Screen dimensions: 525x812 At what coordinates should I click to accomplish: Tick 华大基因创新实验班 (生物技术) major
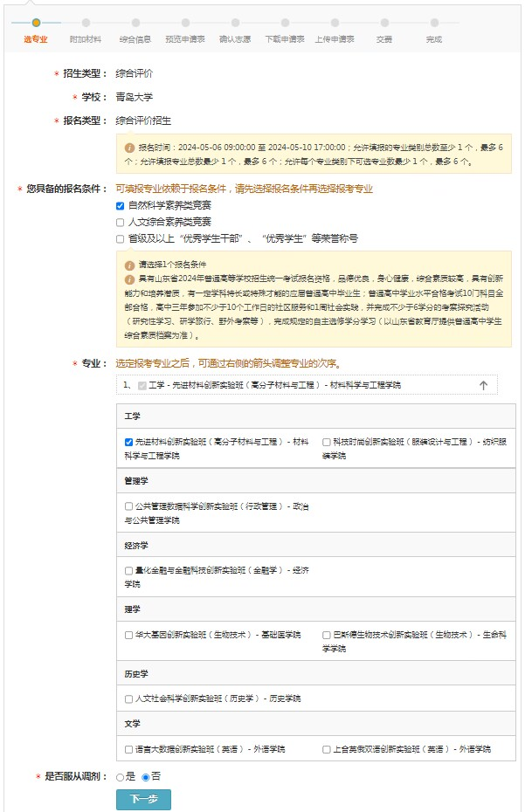pos(129,635)
